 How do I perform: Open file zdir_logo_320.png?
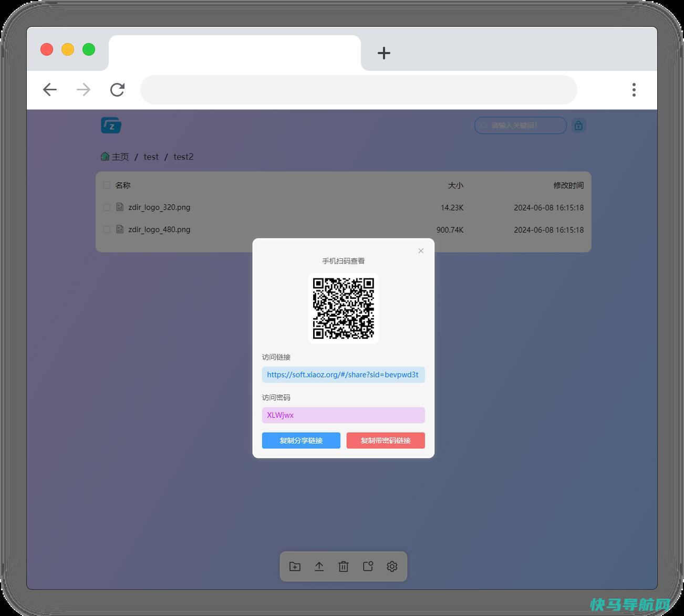click(159, 207)
